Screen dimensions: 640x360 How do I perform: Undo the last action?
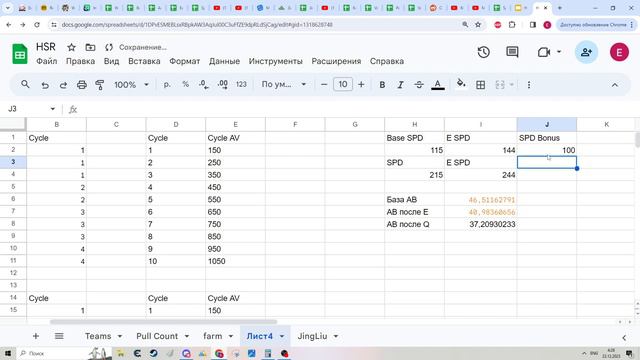45,85
